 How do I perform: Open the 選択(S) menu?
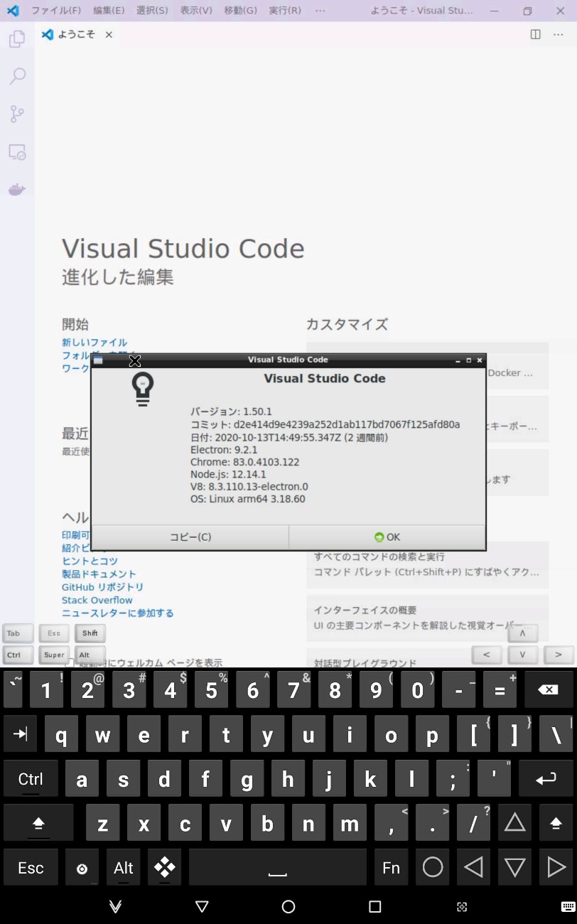point(152,11)
